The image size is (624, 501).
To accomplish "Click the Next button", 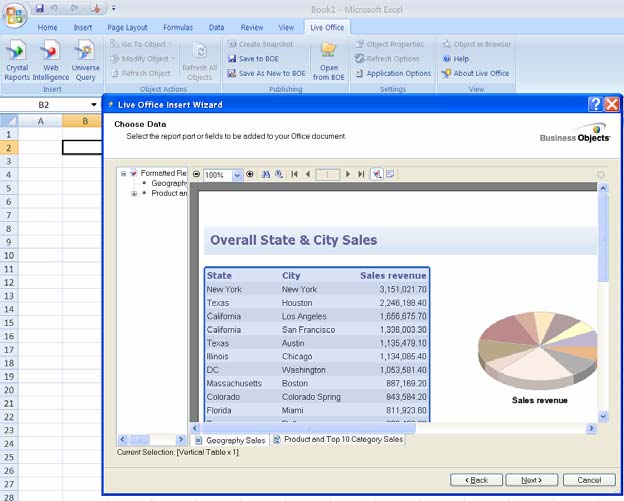I will click(532, 480).
